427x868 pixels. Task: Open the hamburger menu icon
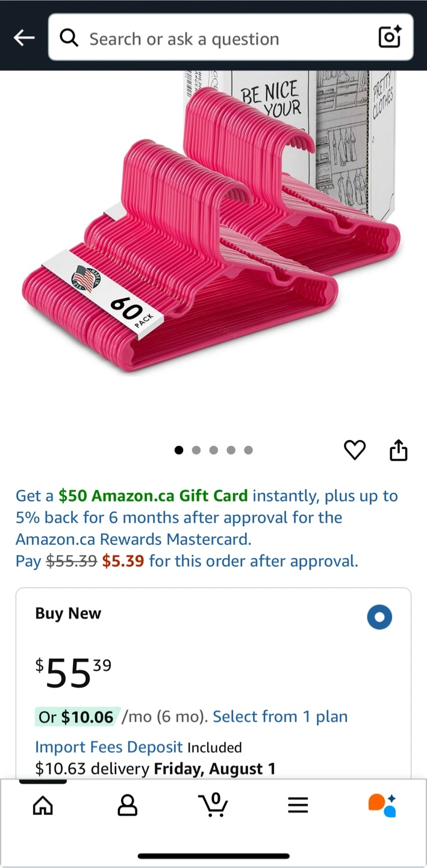click(x=298, y=805)
